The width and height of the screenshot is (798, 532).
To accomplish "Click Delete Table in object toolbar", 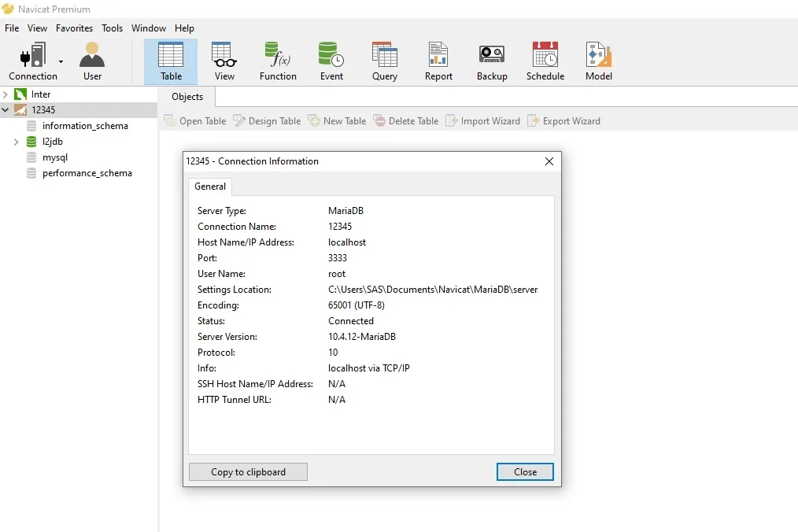I will [x=406, y=121].
